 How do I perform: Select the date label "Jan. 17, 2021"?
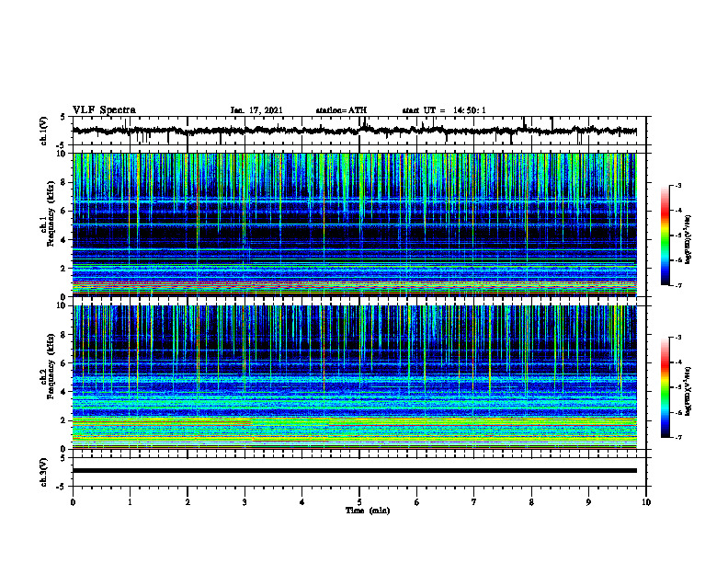pos(256,110)
